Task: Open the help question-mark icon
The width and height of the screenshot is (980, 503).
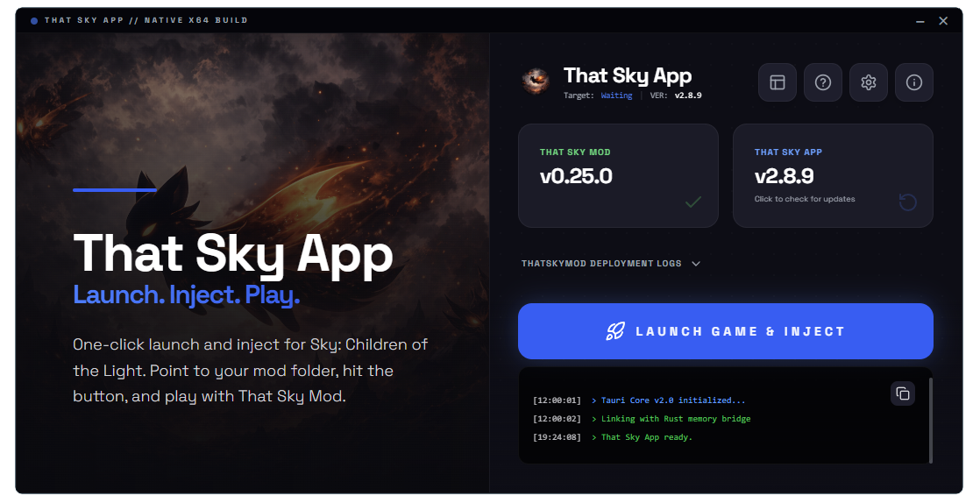Action: (822, 82)
